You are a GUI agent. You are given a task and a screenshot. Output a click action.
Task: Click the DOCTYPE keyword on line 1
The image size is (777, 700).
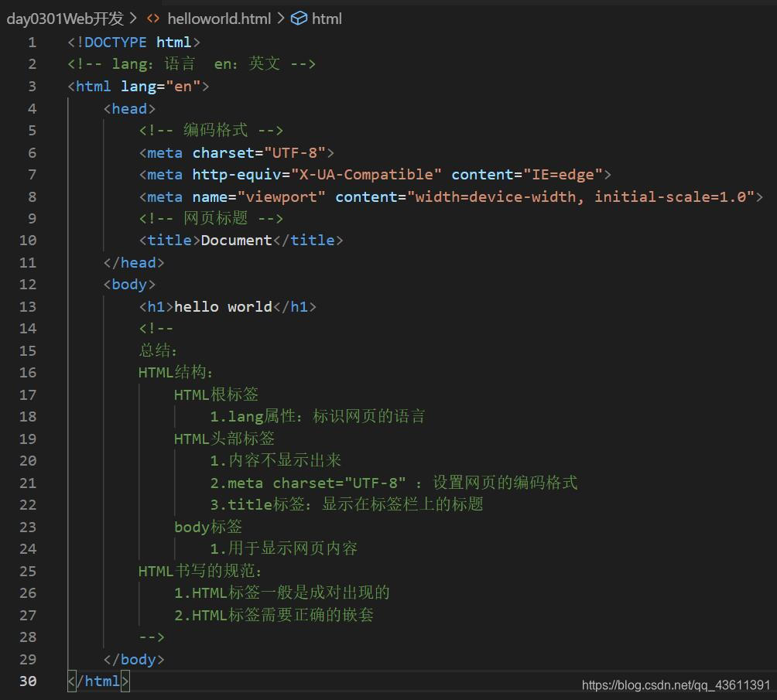pyautogui.click(x=115, y=43)
